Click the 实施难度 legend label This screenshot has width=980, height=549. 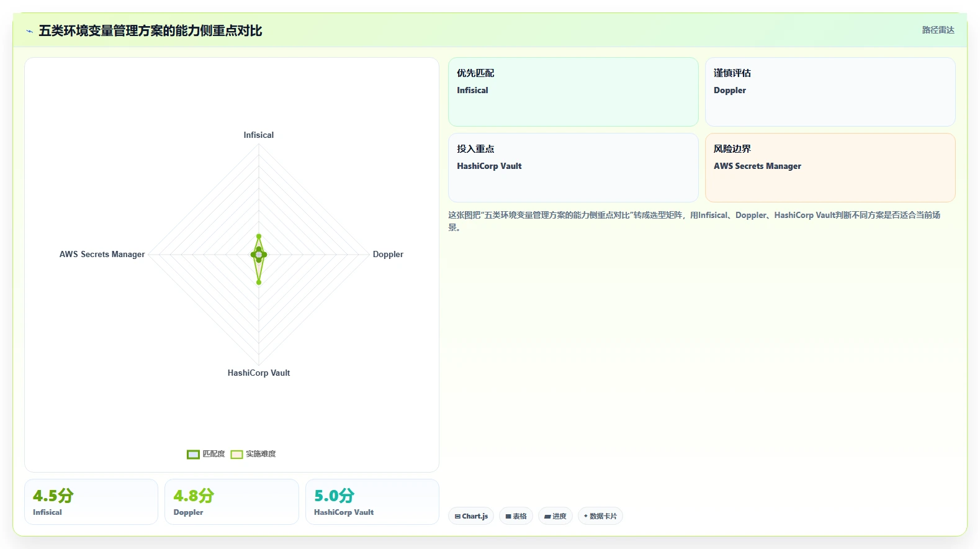[261, 454]
